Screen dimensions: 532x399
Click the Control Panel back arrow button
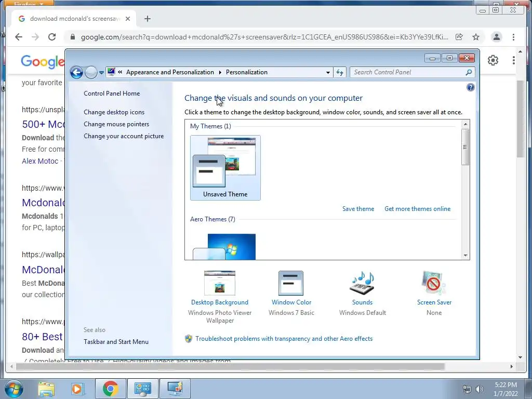coord(77,72)
